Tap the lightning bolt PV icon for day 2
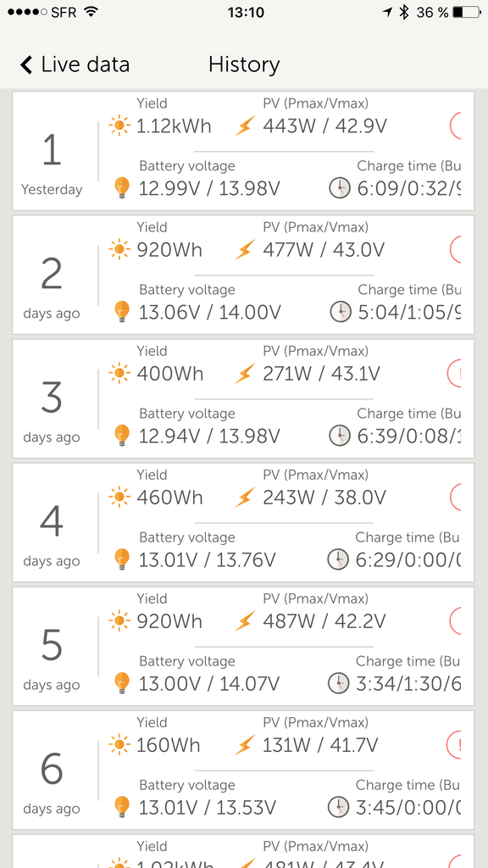Viewport: 488px width, 868px height. click(x=245, y=250)
